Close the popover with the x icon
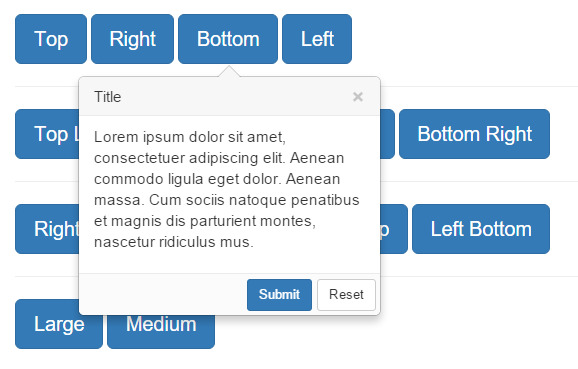The width and height of the screenshot is (578, 369). click(x=358, y=97)
